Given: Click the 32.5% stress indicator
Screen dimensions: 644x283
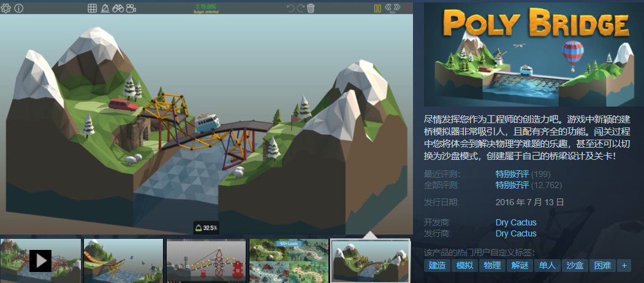Looking at the screenshot, I should [x=206, y=227].
